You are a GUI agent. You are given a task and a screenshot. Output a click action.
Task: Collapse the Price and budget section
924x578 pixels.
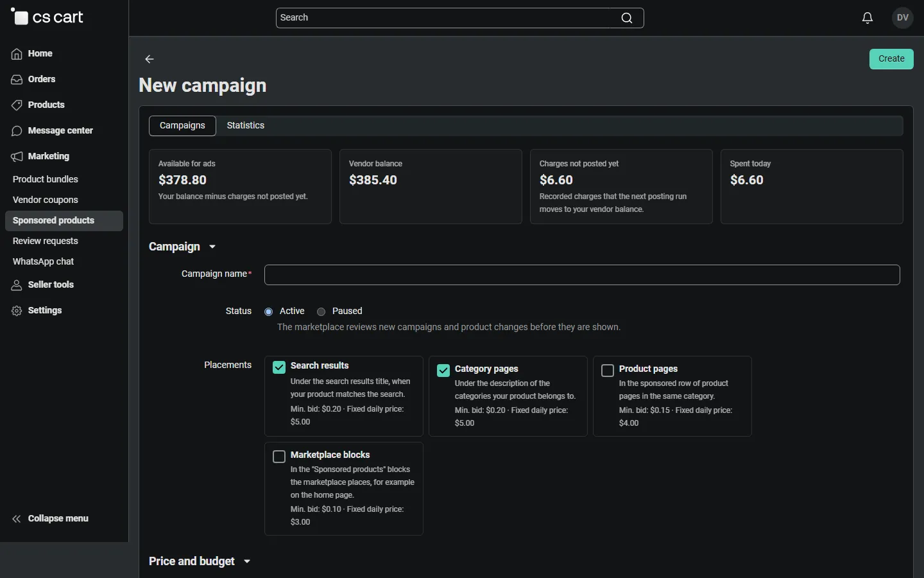point(200,561)
